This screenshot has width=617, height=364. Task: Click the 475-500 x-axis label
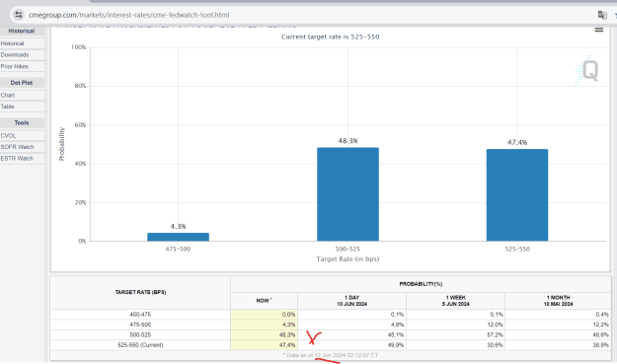pos(179,250)
